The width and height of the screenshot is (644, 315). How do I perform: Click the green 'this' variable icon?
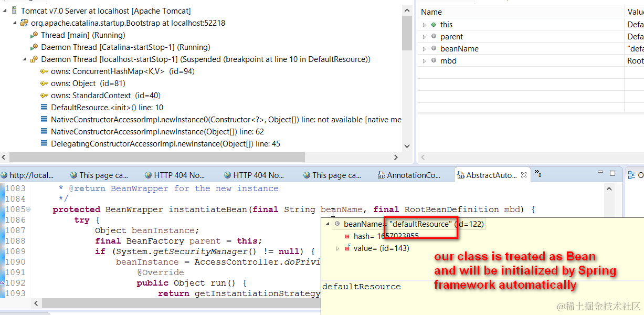(434, 24)
